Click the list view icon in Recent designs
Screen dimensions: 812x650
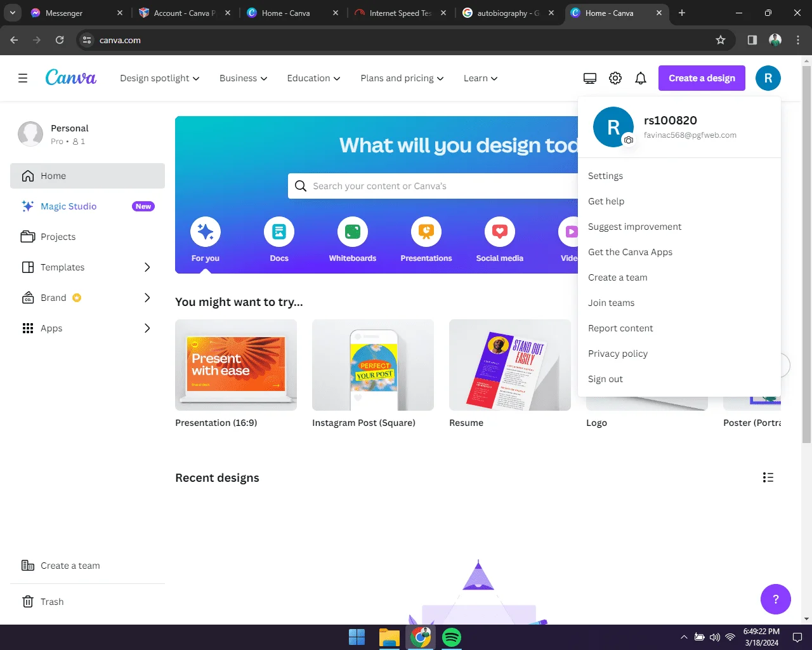pos(768,477)
